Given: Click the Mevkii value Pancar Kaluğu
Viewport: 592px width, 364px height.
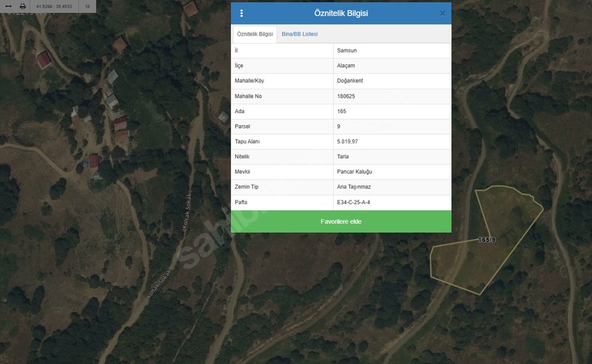Looking at the screenshot, I should (x=354, y=172).
